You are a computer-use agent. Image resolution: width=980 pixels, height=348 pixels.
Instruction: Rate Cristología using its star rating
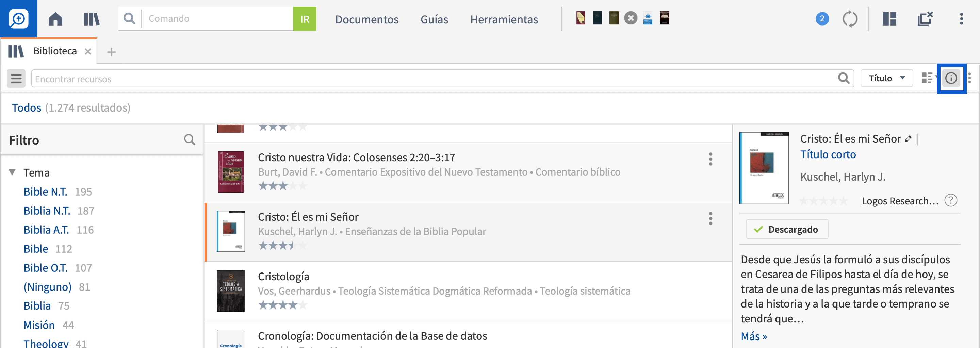pyautogui.click(x=282, y=305)
